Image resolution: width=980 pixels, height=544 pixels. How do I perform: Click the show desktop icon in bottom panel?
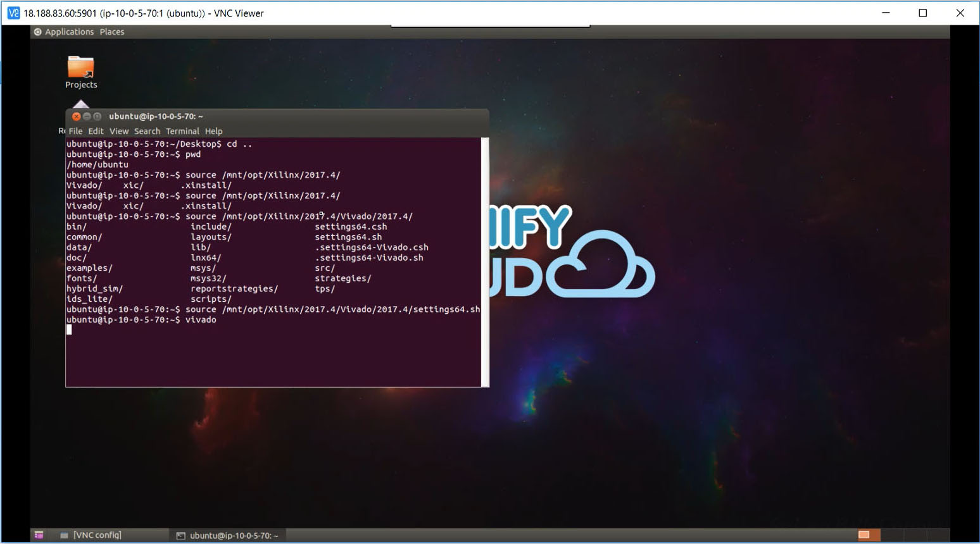[x=39, y=535]
